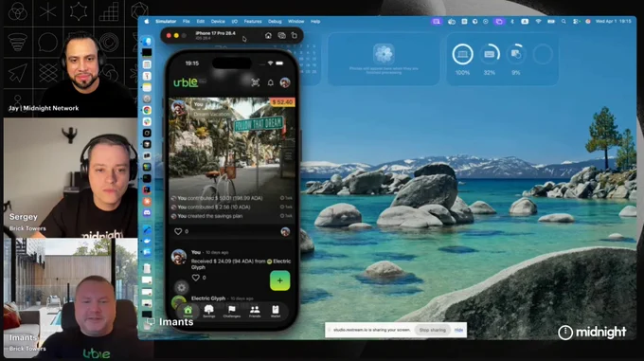
Task: Open profile avatar in urble header
Action: (x=285, y=82)
